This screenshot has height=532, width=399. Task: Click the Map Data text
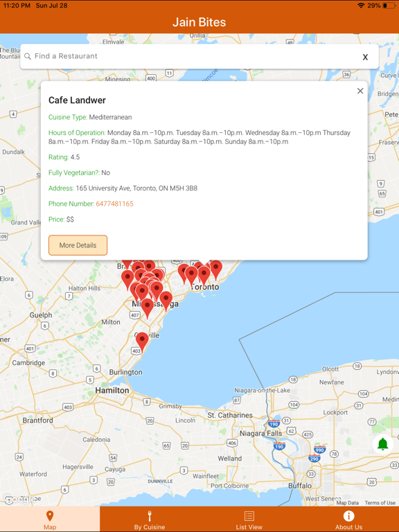tap(348, 503)
